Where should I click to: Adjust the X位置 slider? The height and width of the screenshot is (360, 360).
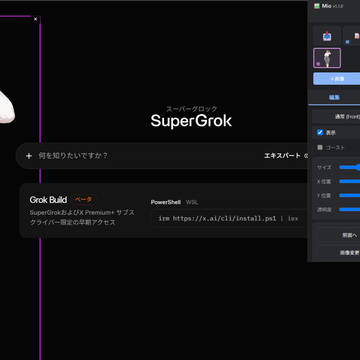pyautogui.click(x=350, y=182)
